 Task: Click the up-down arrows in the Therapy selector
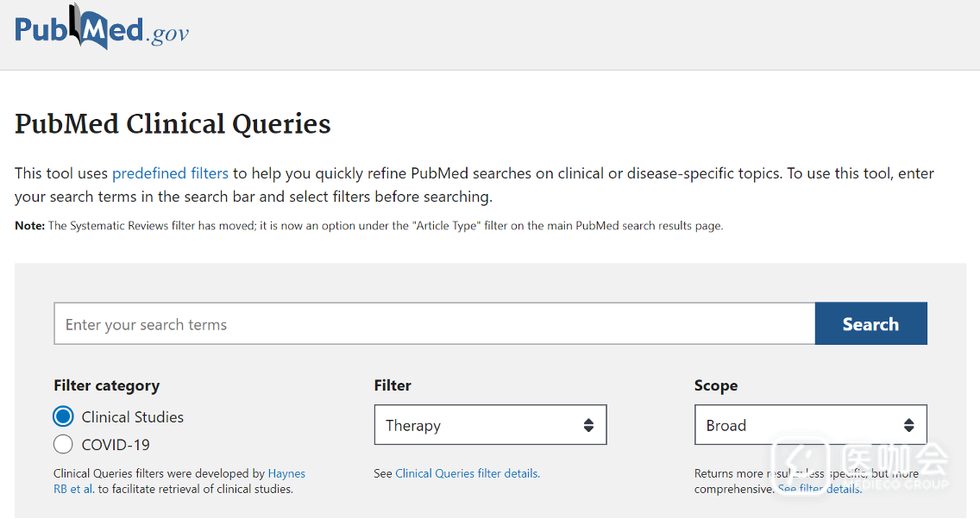588,425
